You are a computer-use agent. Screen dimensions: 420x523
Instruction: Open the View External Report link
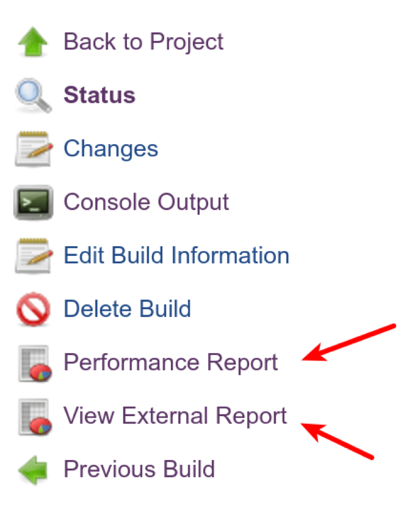(x=175, y=416)
